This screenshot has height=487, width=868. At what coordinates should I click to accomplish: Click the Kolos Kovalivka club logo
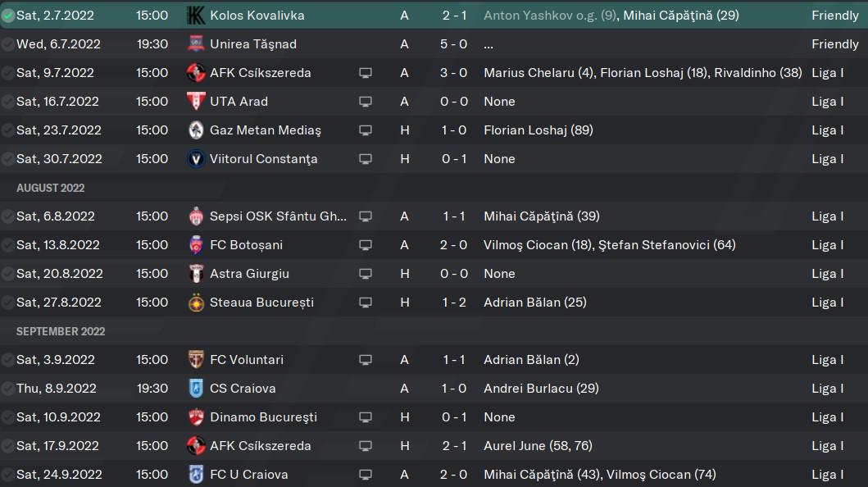[195, 16]
